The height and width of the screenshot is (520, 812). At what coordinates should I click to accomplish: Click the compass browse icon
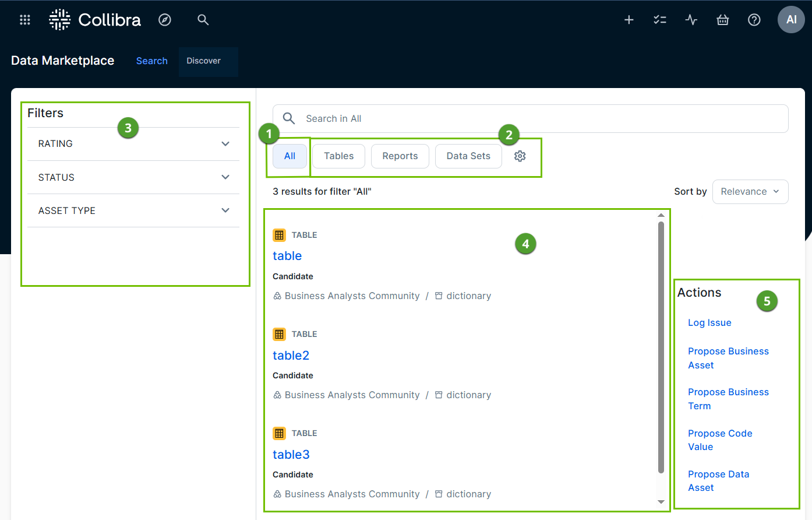[x=165, y=20]
